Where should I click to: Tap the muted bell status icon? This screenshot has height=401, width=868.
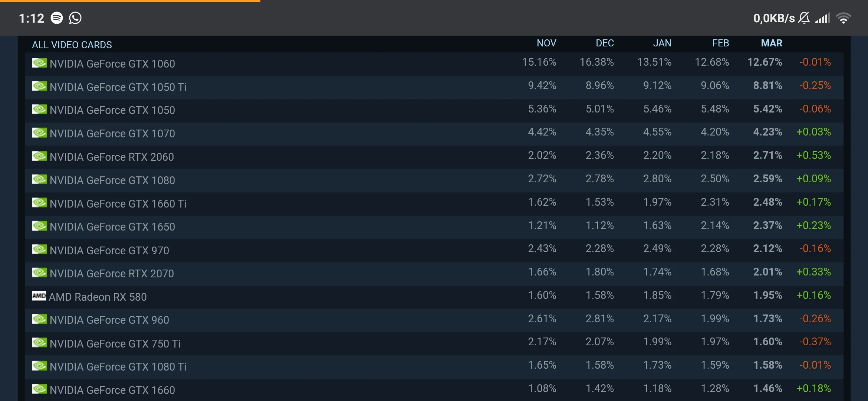pos(804,18)
